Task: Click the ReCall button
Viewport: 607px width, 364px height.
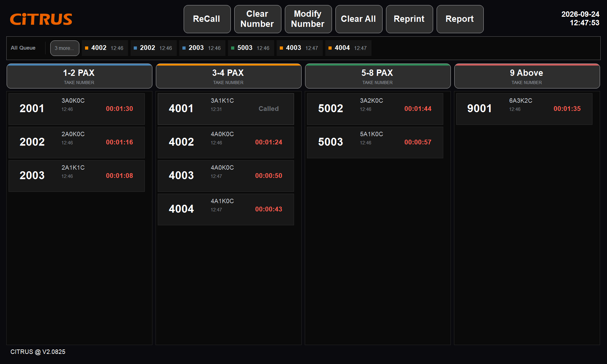Action: (207, 19)
